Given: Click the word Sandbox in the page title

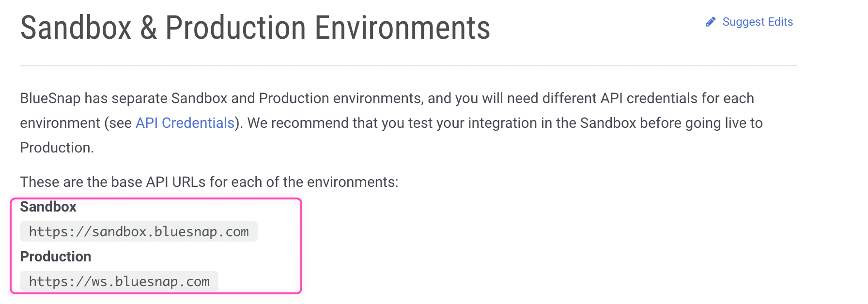Looking at the screenshot, I should pos(76,28).
